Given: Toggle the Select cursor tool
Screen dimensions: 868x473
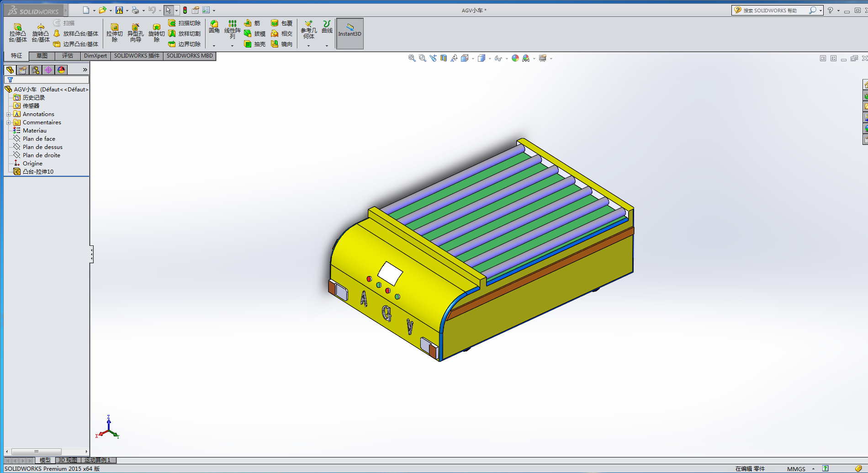Looking at the screenshot, I should (x=169, y=10).
